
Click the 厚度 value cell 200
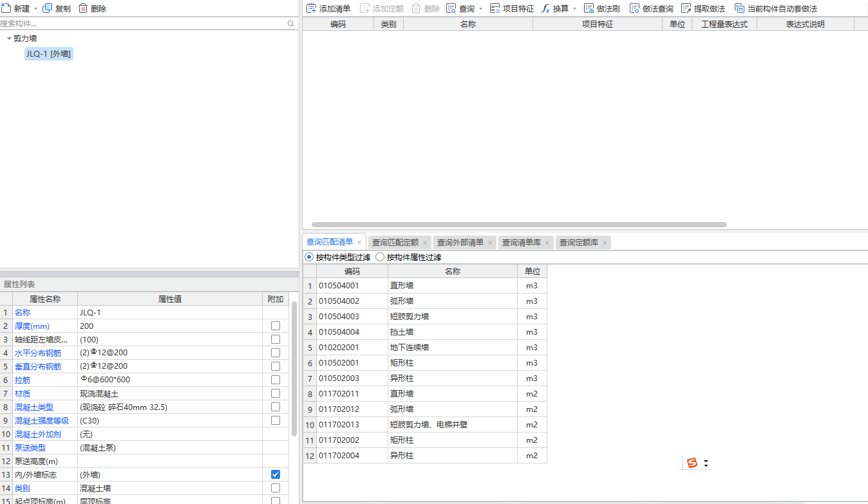[x=170, y=326]
